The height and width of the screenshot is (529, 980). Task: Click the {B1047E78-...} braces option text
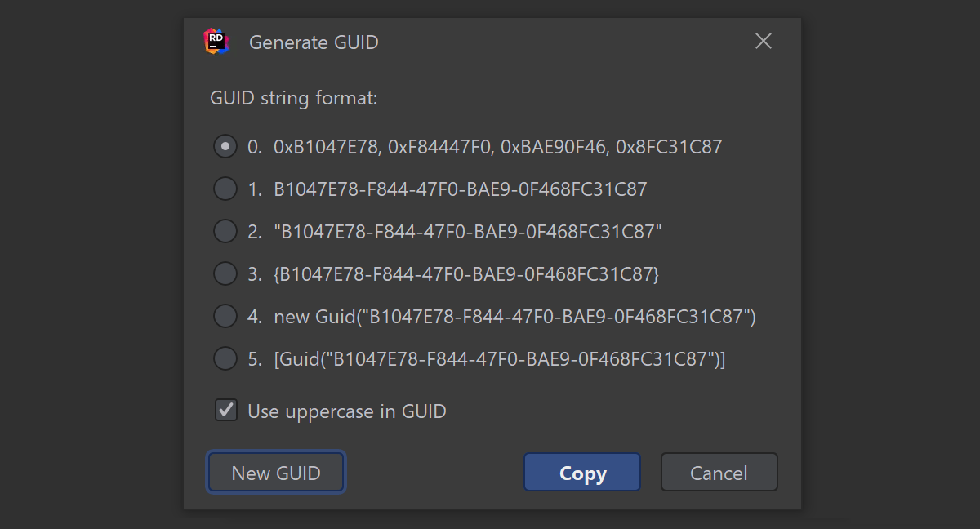pos(466,273)
